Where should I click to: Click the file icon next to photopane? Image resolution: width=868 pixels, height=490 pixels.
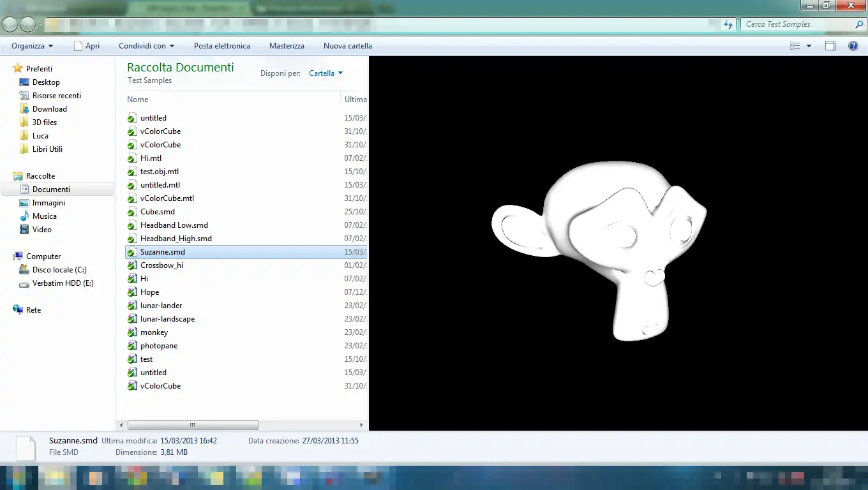coord(132,346)
